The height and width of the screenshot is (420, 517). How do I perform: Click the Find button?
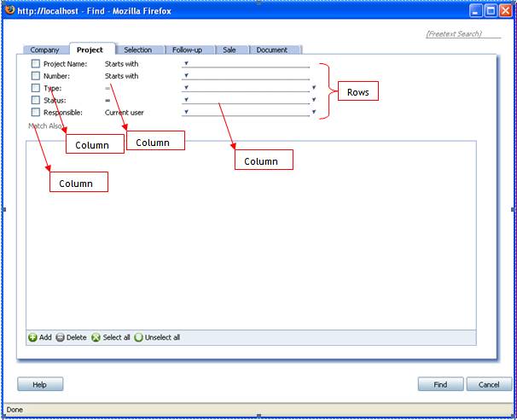click(440, 384)
